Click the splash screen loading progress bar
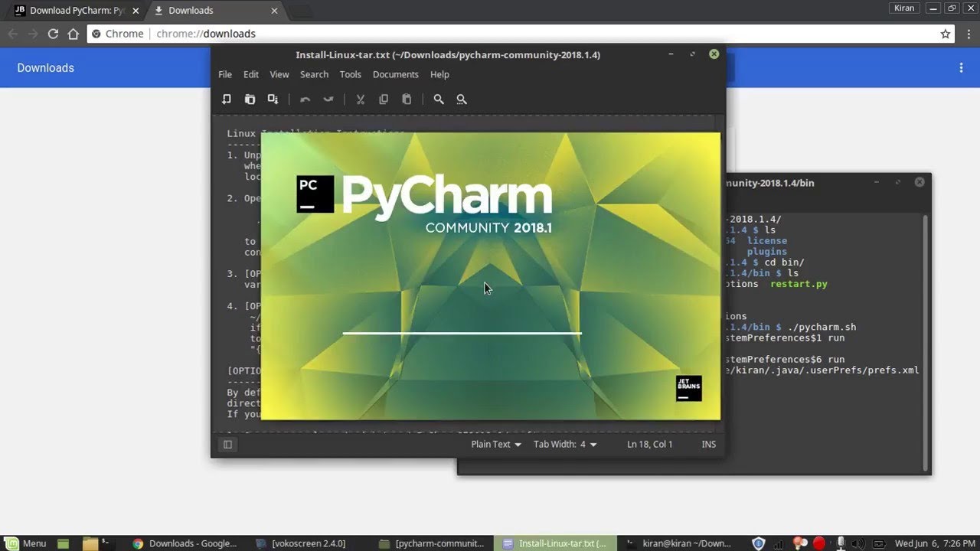 [462, 333]
